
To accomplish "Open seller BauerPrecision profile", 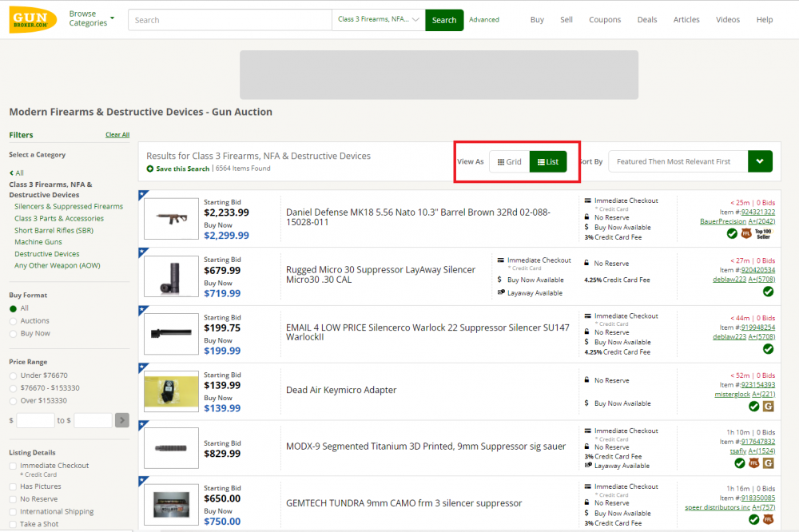I will click(x=722, y=221).
